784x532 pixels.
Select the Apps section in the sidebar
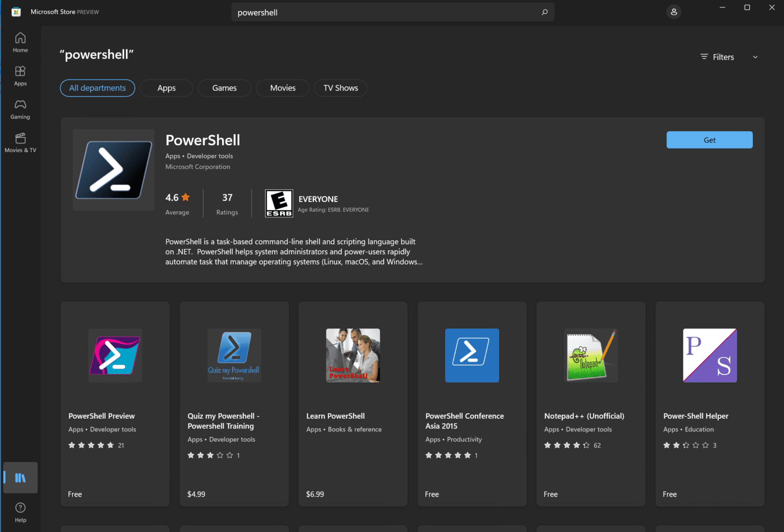coord(20,75)
